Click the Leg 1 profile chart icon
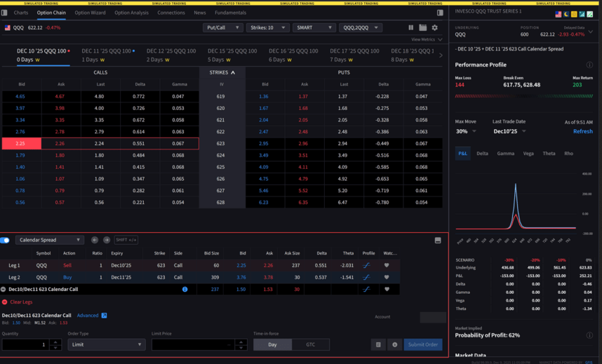602x364 pixels. pos(366,266)
